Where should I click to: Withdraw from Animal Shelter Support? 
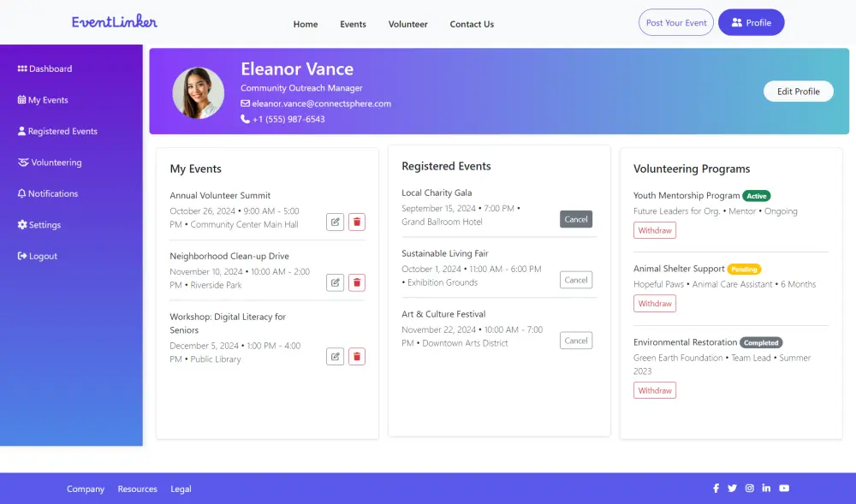click(655, 303)
